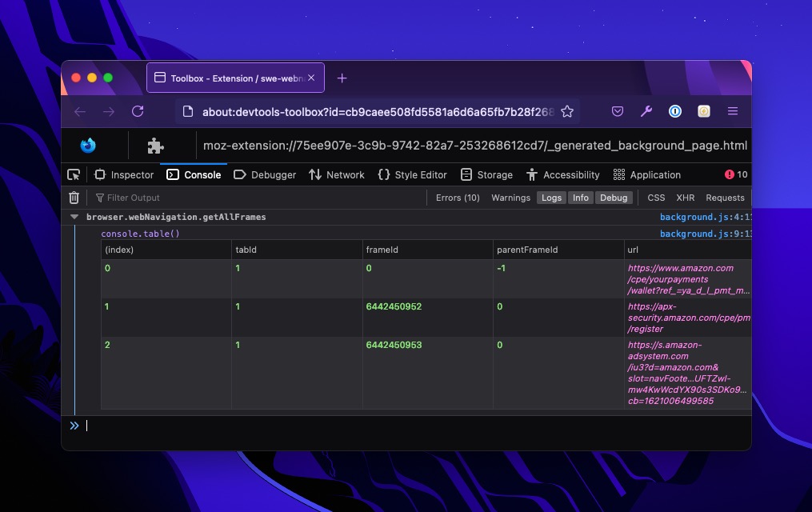The image size is (812, 512).
Task: Click the red error count badge
Action: (736, 174)
